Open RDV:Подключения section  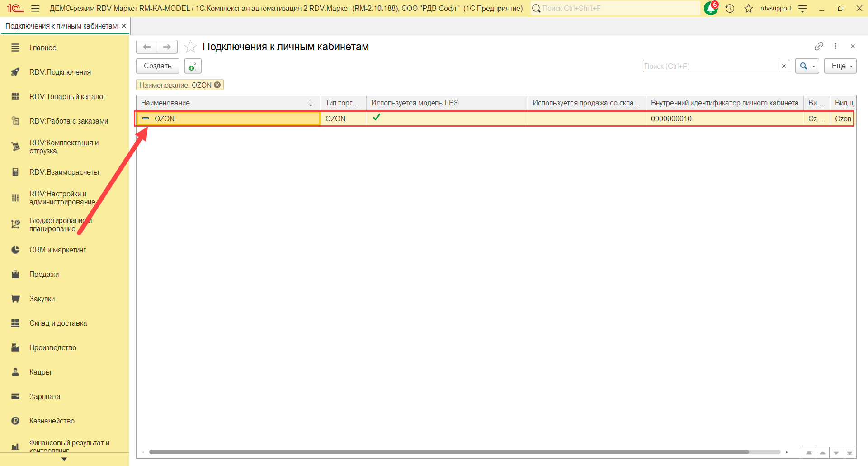[x=64, y=72]
